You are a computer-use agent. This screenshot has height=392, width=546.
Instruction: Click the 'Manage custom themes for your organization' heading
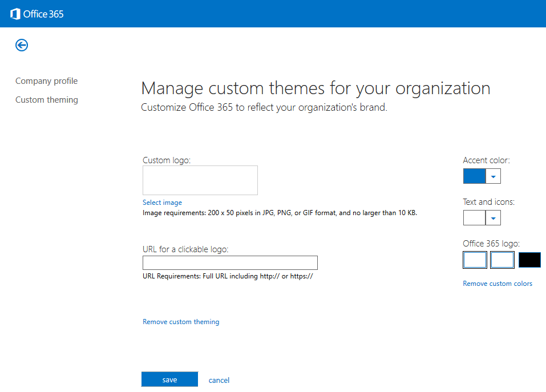(x=316, y=88)
